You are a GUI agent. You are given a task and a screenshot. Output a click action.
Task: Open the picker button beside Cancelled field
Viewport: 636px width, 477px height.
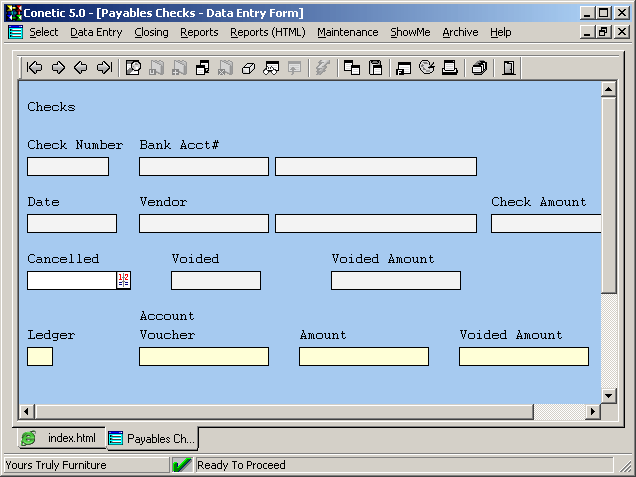[124, 280]
